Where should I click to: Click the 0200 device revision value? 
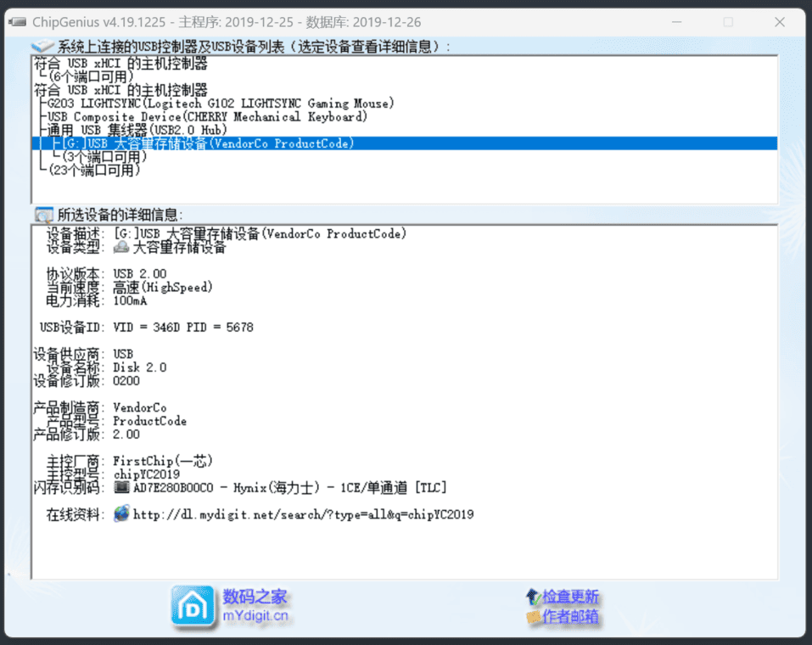126,381
